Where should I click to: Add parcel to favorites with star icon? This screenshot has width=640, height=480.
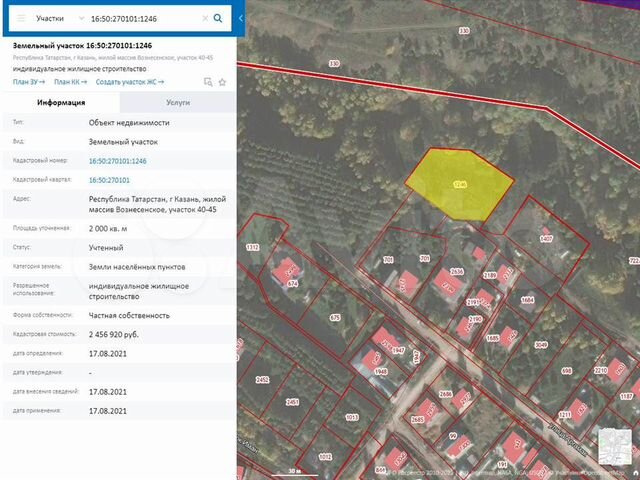pyautogui.click(x=221, y=81)
